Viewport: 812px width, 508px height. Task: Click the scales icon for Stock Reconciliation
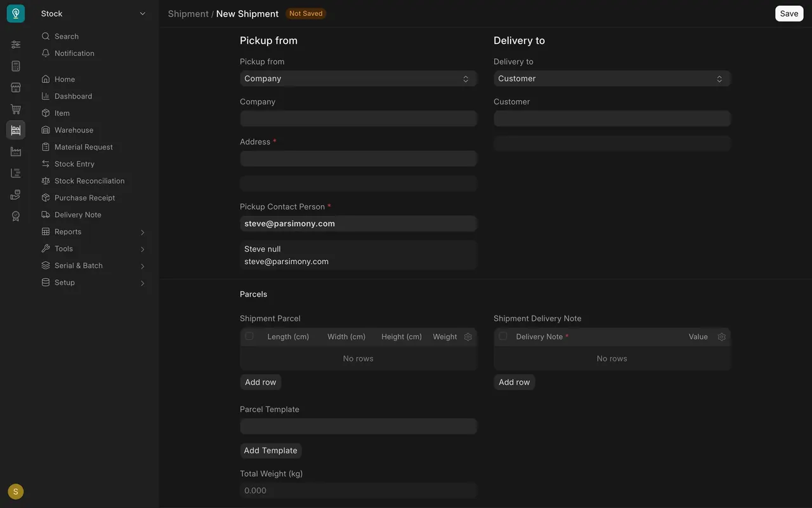click(46, 181)
